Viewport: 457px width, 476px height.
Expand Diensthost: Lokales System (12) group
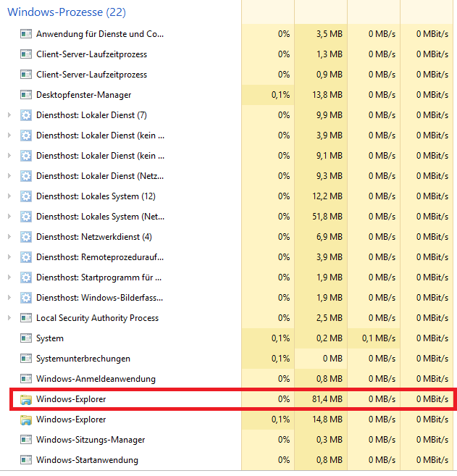[x=9, y=196]
